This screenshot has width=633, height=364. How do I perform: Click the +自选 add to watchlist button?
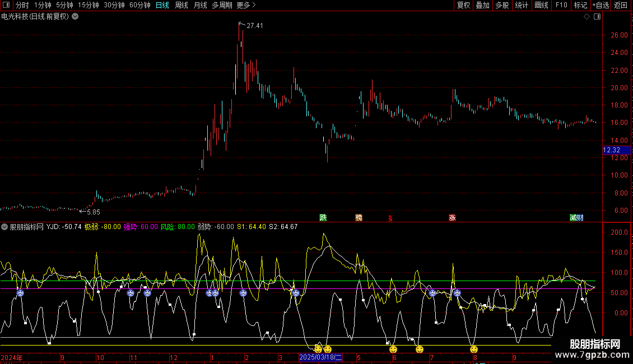(x=600, y=5)
